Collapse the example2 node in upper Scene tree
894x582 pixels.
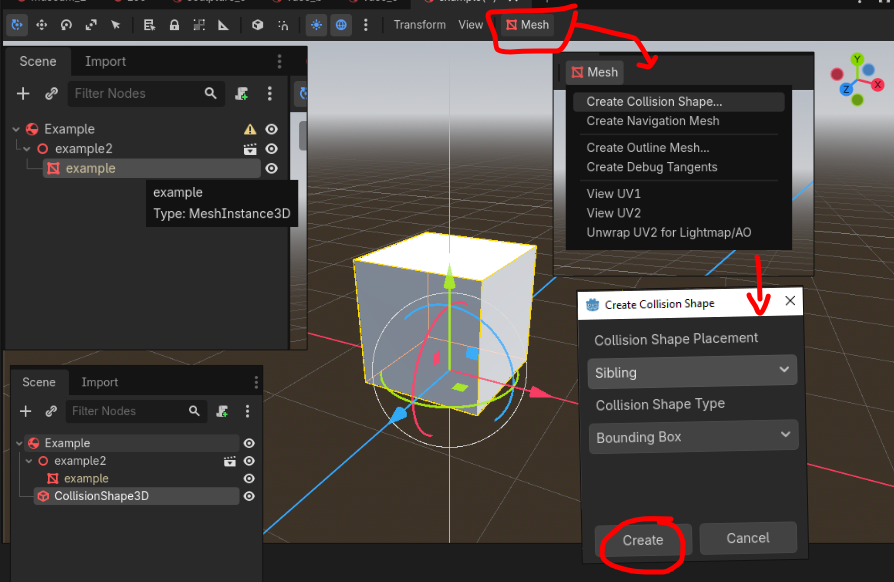click(27, 149)
